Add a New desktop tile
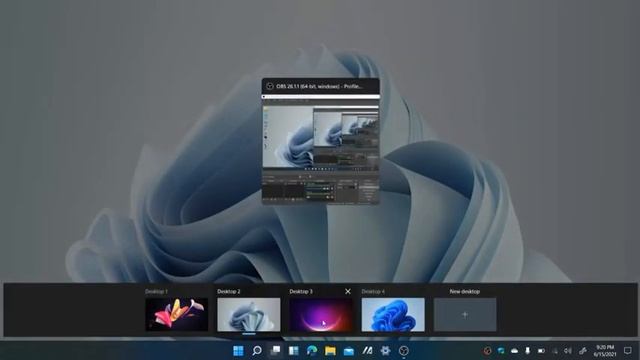 pos(465,314)
